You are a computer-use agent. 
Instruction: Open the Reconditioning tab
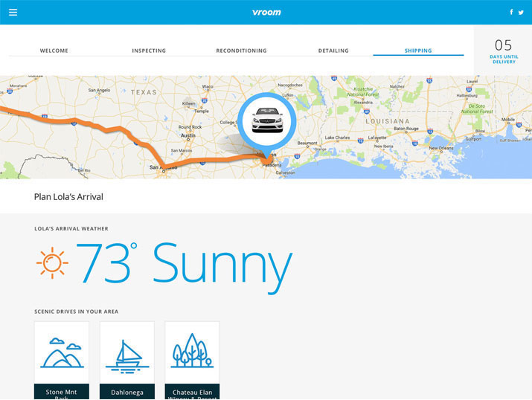[x=241, y=51]
